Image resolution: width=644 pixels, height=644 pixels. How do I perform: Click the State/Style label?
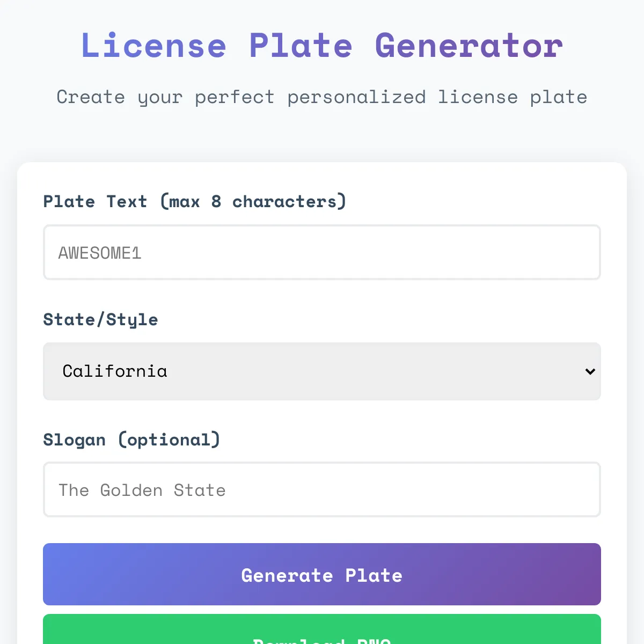click(100, 319)
